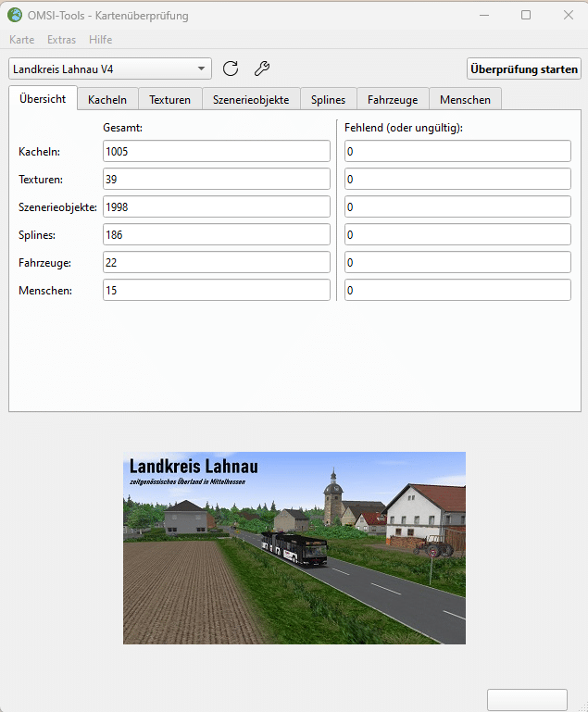Show the Menschen tab
This screenshot has width=588, height=712.
coord(465,99)
